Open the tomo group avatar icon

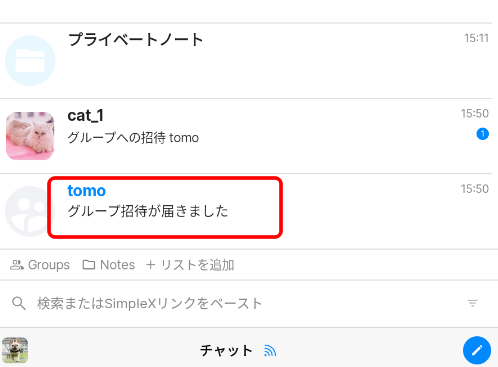tap(27, 211)
